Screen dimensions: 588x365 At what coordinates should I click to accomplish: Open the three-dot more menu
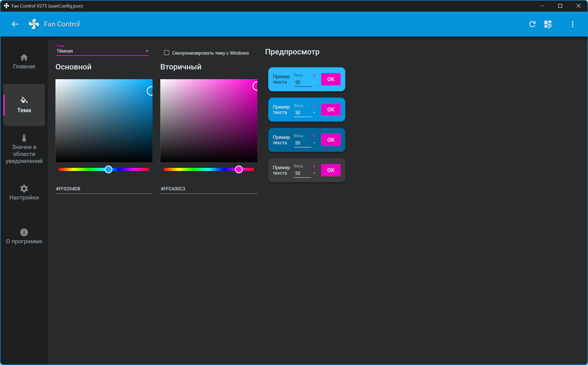[x=573, y=24]
